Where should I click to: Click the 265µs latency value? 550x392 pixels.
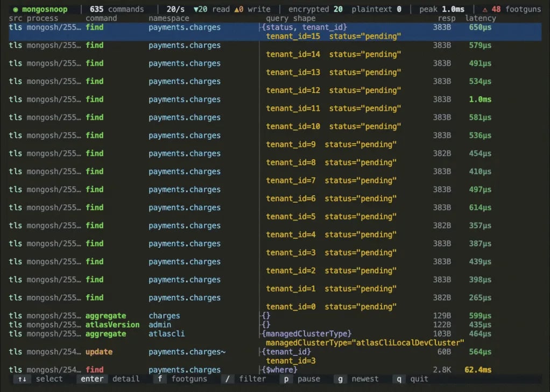(480, 298)
